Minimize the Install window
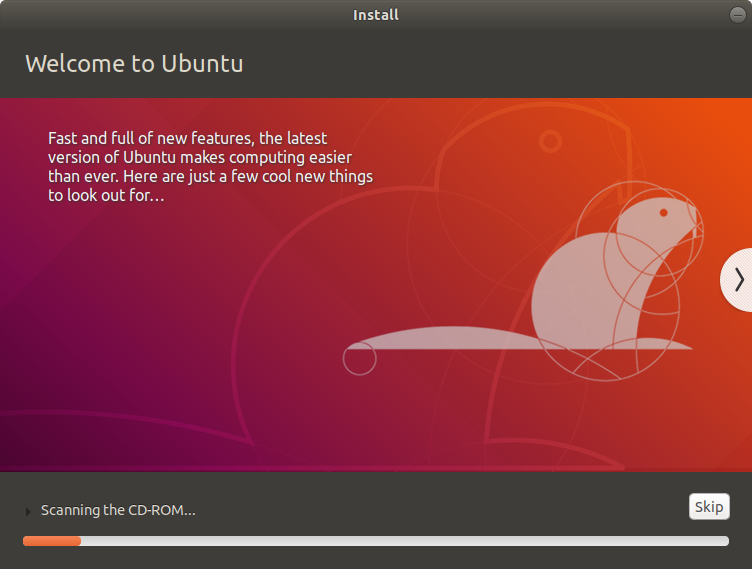Viewport: 752px width, 569px height. point(738,15)
